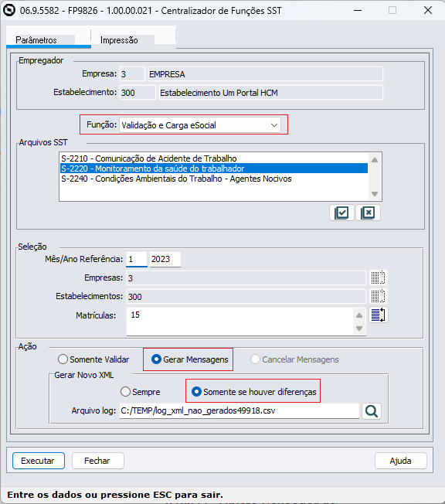Select S-2210 Comunicação de Acidente de Trabalho
This screenshot has width=445, height=504.
point(214,158)
